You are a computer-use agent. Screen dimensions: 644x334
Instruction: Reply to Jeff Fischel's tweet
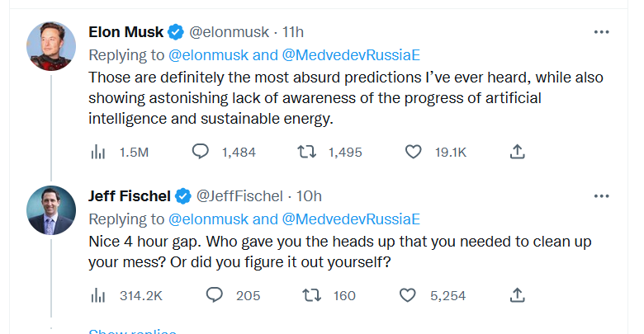point(214,295)
